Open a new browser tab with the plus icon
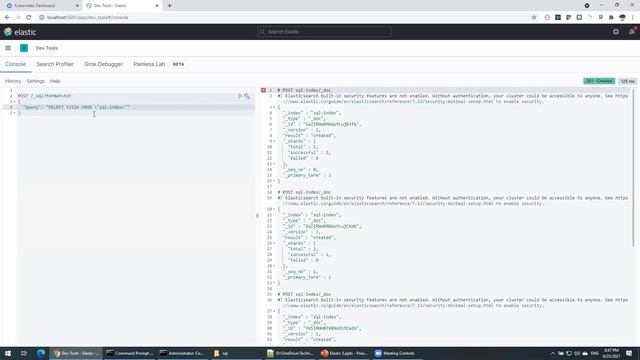640x360 pixels. tap(169, 6)
